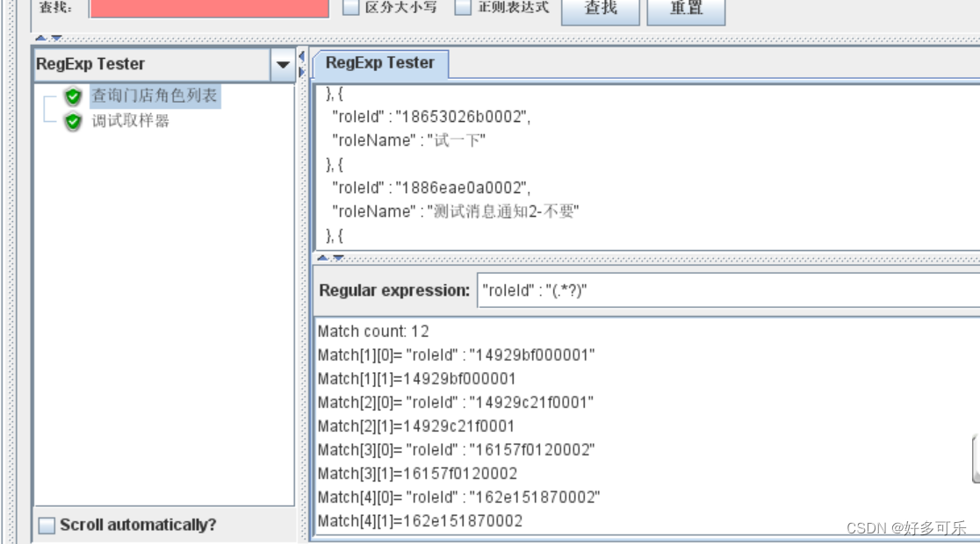
Task: Click the green shield icon beside 调试取样器
Action: click(x=73, y=121)
